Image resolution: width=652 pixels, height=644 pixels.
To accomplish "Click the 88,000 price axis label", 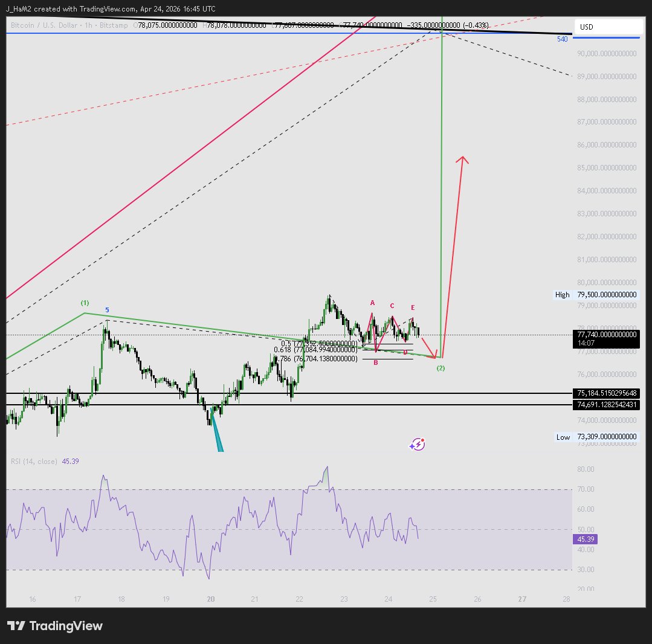I will tap(607, 99).
